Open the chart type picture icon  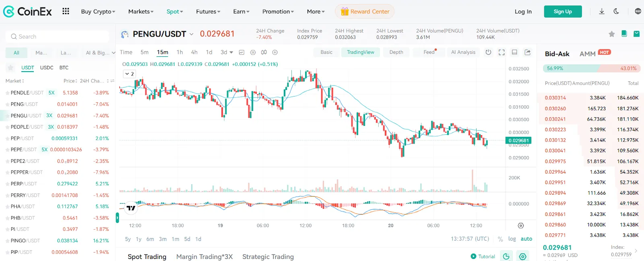pyautogui.click(x=242, y=52)
